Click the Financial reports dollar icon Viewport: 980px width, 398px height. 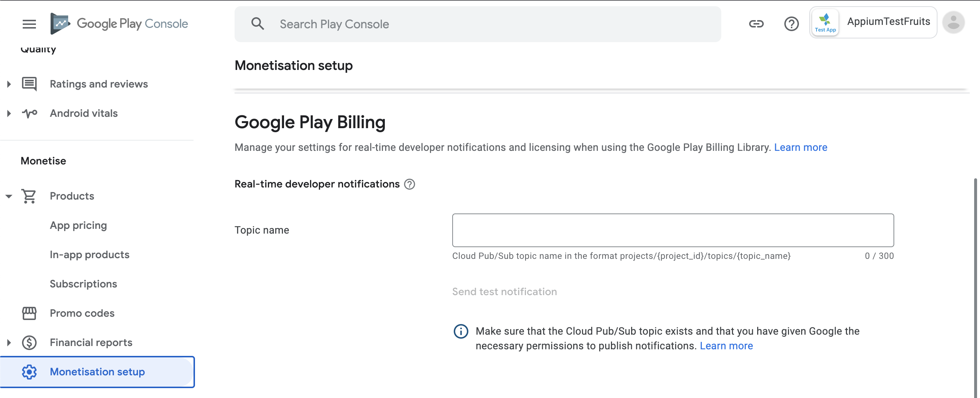point(29,343)
